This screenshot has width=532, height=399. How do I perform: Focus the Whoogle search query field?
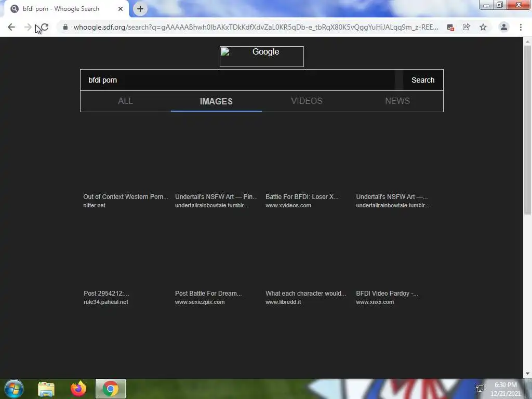tap(237, 80)
